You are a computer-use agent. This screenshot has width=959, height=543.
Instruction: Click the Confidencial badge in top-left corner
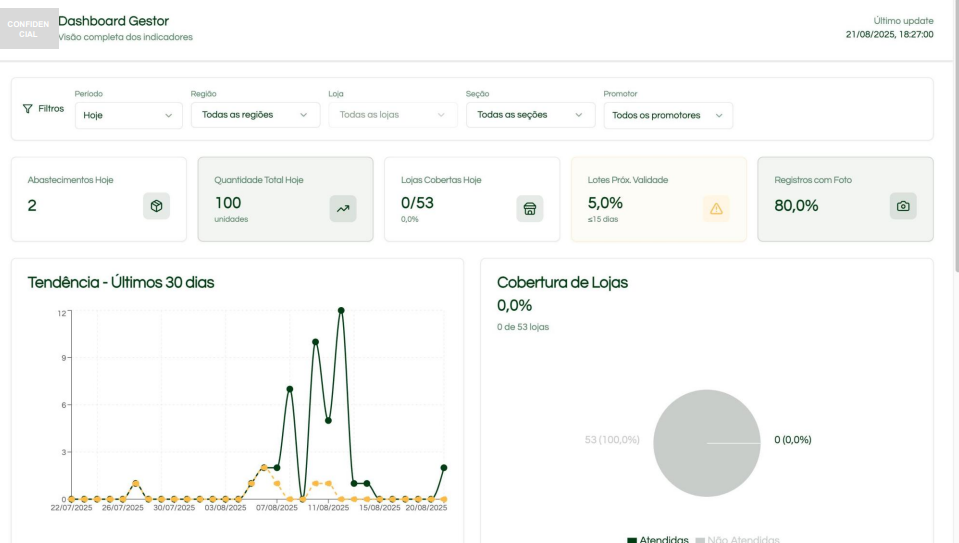point(30,26)
